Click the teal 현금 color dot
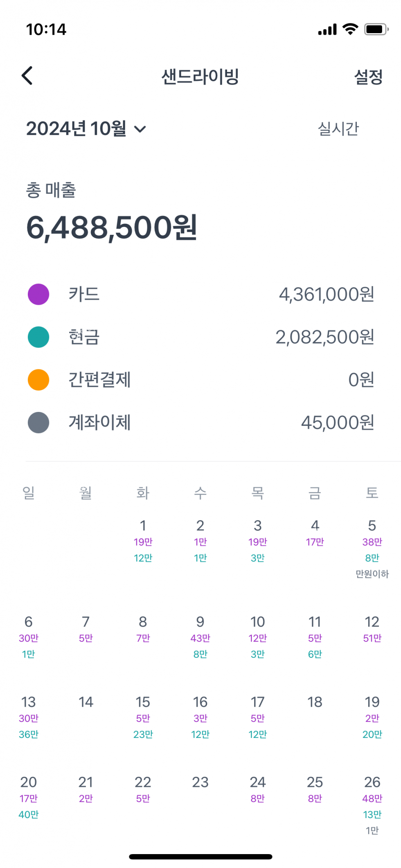Screen dimensions: 401x868 38,337
